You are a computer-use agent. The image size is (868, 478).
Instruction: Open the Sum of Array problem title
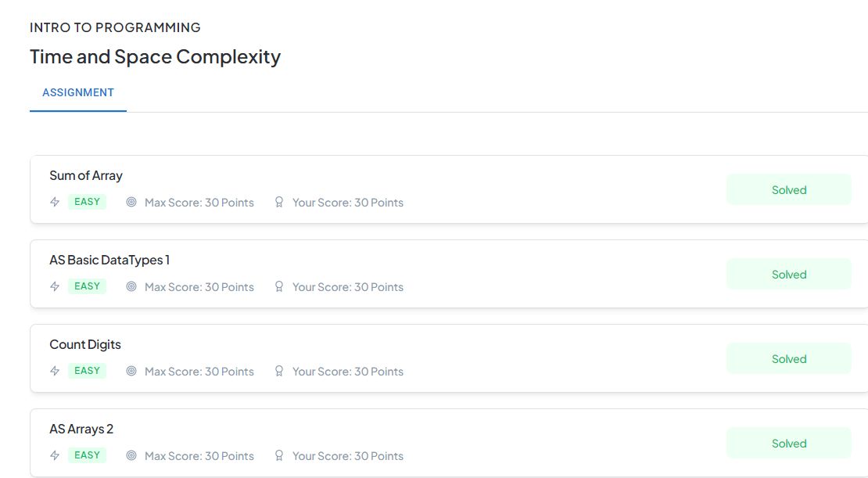[86, 175]
